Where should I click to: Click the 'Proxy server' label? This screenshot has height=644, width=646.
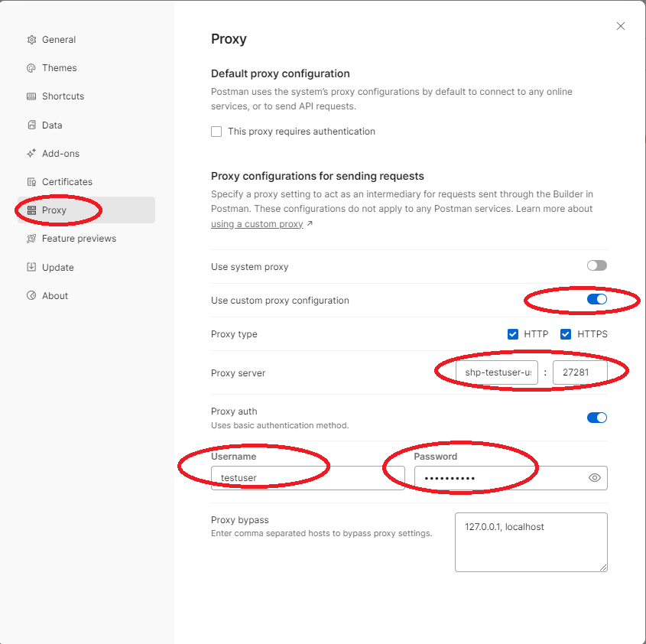click(238, 373)
